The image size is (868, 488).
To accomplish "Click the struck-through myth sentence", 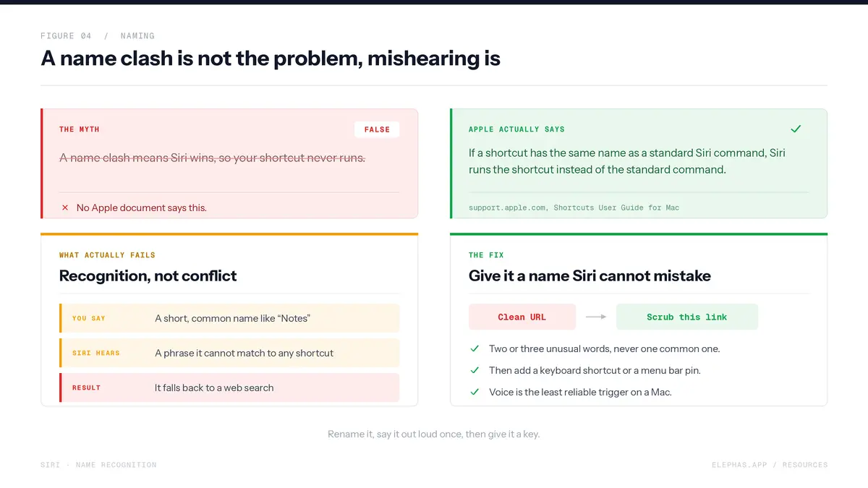I will (212, 158).
